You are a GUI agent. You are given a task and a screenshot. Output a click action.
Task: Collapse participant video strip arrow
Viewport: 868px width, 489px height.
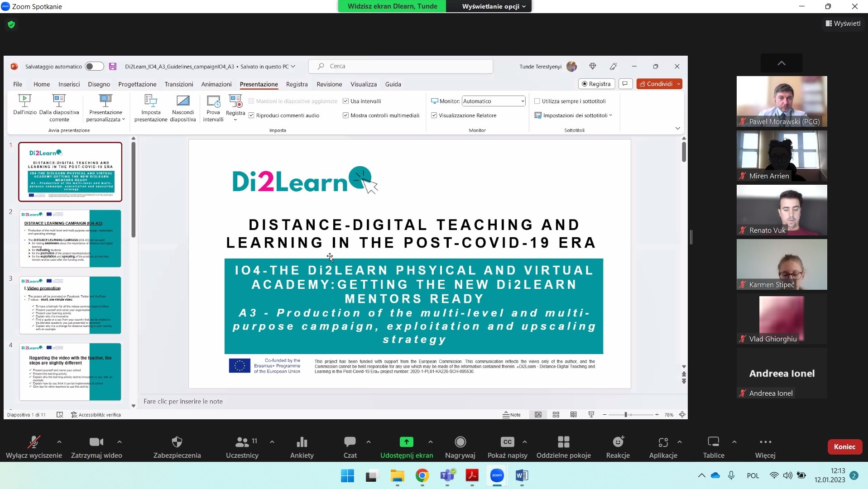click(x=782, y=63)
